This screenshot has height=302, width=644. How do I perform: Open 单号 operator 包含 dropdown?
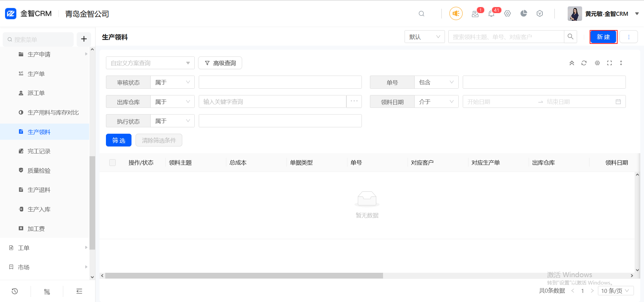[x=437, y=82]
